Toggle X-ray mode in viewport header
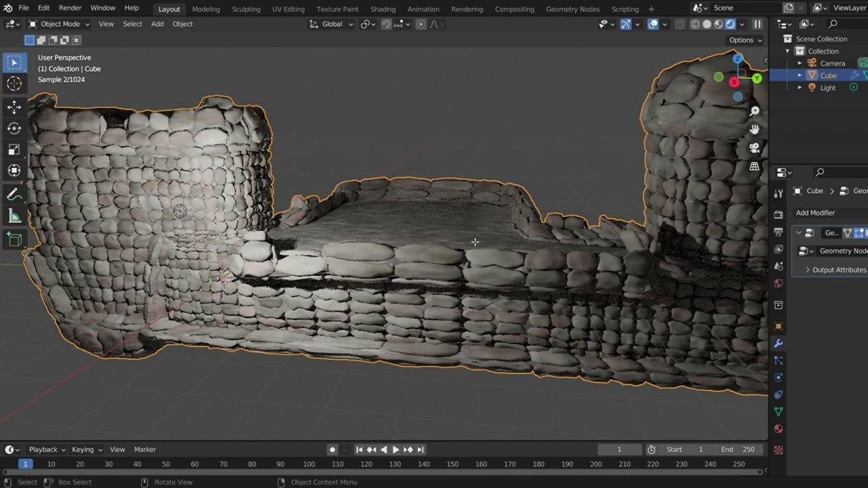868x488 pixels. click(679, 24)
